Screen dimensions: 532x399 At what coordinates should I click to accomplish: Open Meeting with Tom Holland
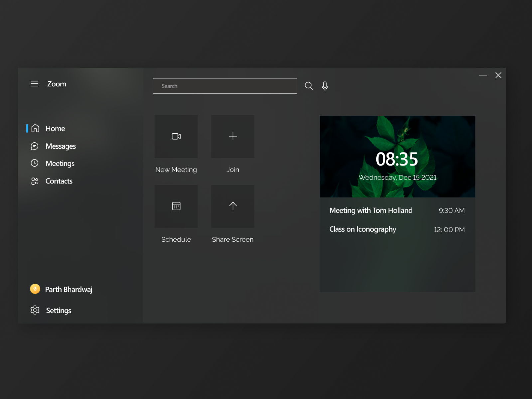coord(371,210)
